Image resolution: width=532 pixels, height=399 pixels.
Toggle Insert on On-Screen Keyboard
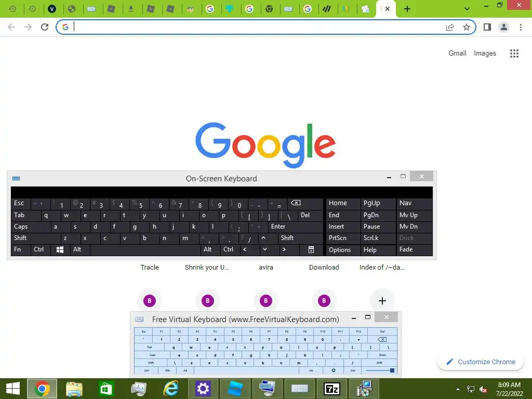(343, 227)
